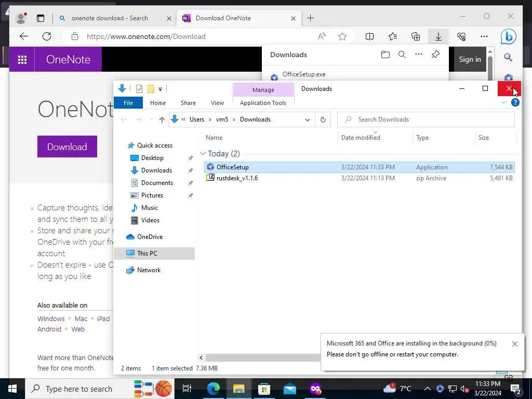
Task: Open Task View on the taskbar
Action: click(187, 389)
